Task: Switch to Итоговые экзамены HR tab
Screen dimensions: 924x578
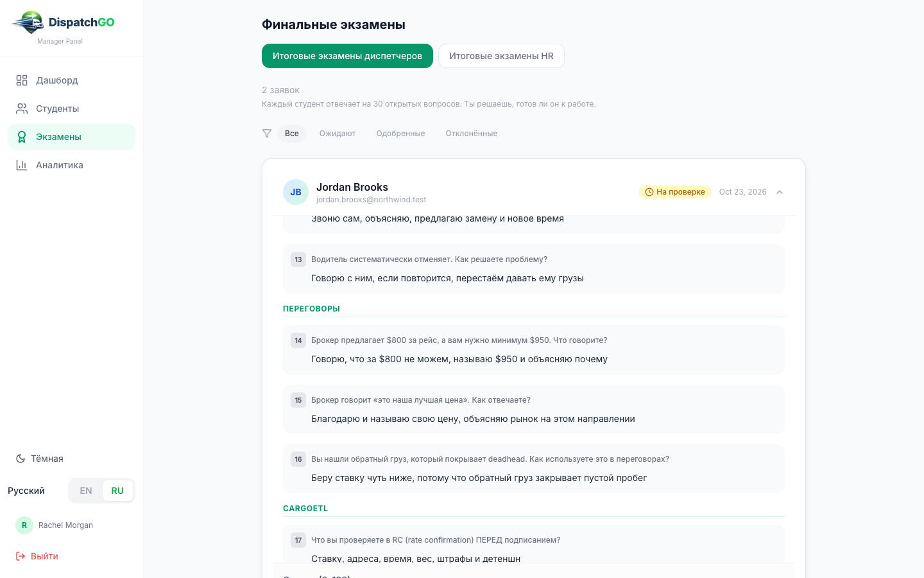Action: click(x=501, y=56)
